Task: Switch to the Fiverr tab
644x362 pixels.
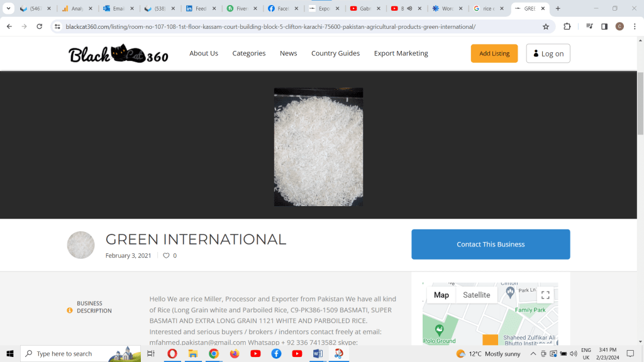Action: [x=242, y=8]
